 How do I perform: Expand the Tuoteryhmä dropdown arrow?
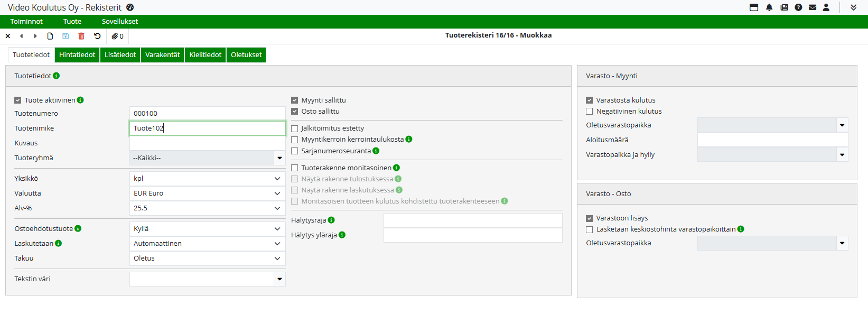279,158
